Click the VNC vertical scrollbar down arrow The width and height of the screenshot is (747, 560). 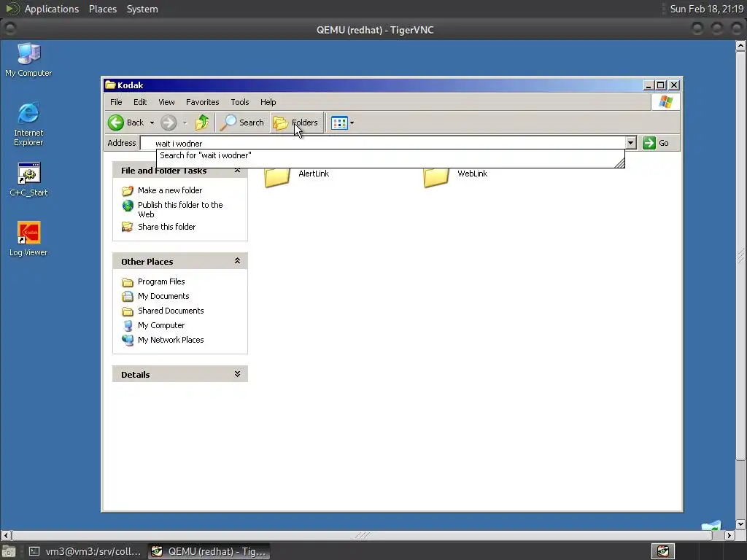point(740,524)
